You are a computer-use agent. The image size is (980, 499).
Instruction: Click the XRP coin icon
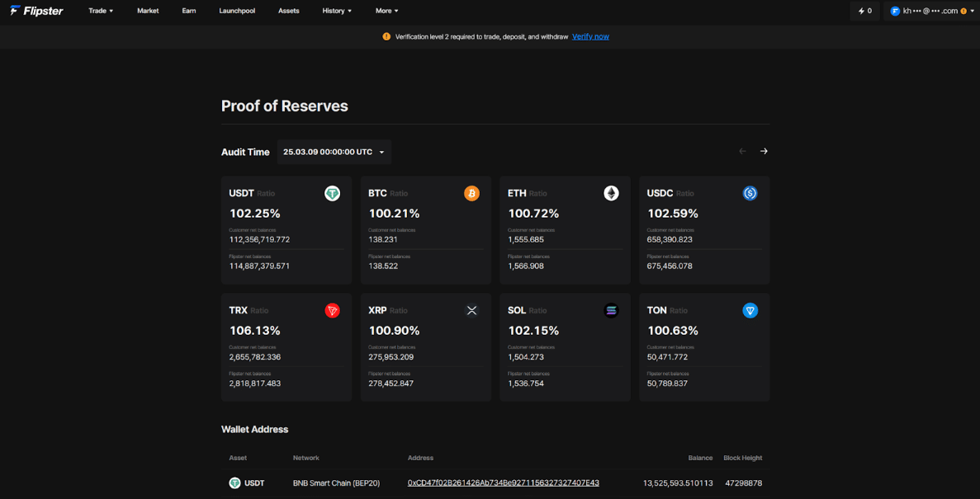tap(472, 310)
